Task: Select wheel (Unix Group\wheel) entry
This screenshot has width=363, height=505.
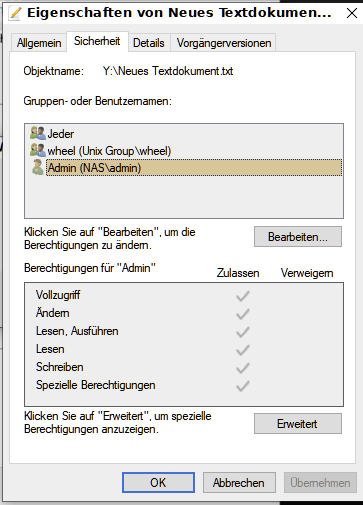Action: (x=109, y=151)
